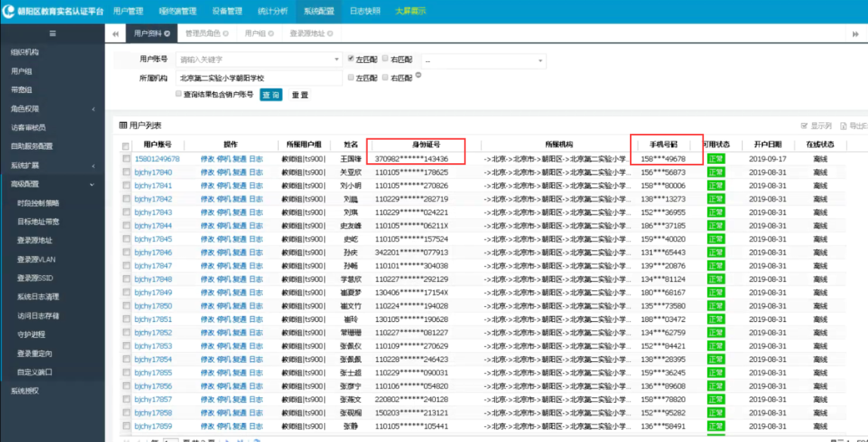This screenshot has height=442, width=868.
Task: Close the 用户资料 tab via its close icon
Action: tap(167, 34)
